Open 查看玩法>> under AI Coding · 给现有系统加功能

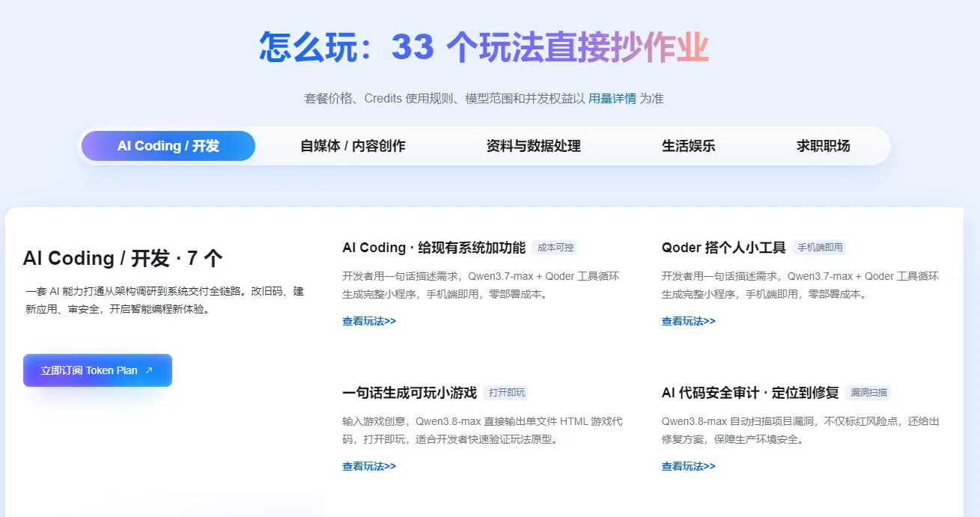(x=369, y=321)
